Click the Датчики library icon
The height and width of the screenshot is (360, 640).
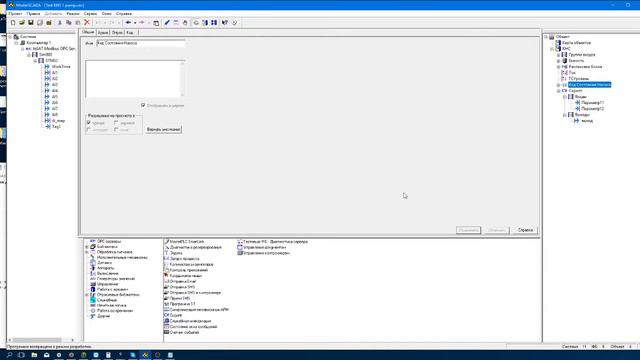(93, 263)
